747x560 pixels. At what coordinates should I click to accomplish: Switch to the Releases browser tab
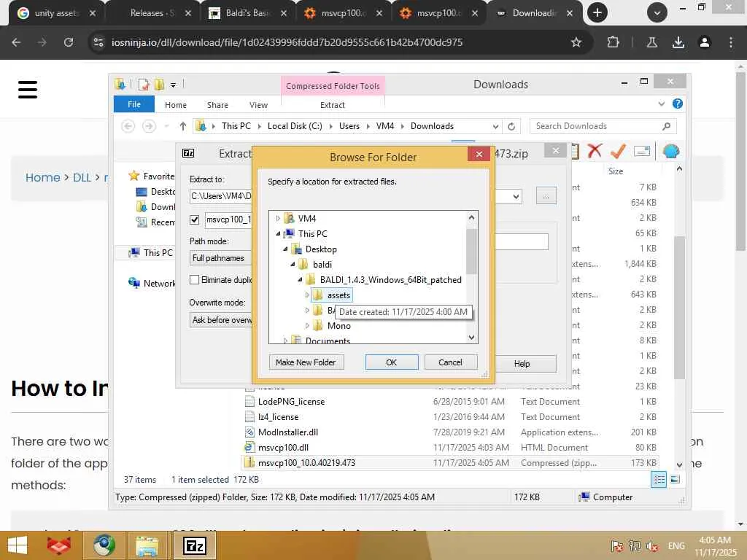[152, 13]
